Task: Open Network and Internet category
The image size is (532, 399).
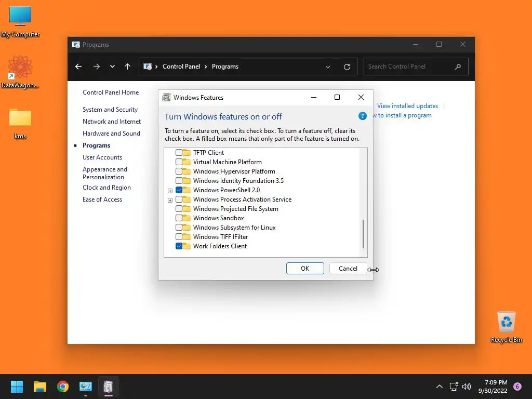Action: 112,122
